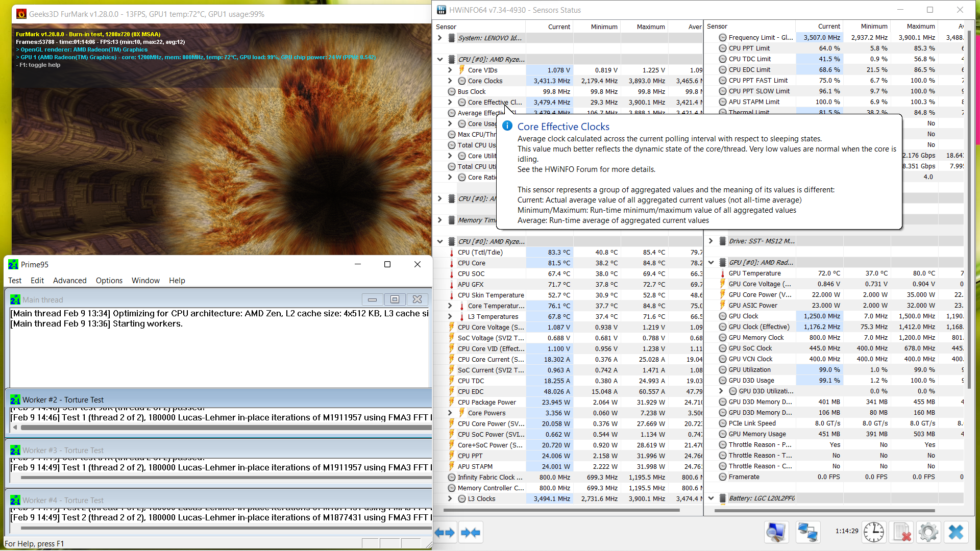Click the FurMark title bar application icon
Image resolution: width=980 pixels, height=551 pixels.
(x=21, y=14)
